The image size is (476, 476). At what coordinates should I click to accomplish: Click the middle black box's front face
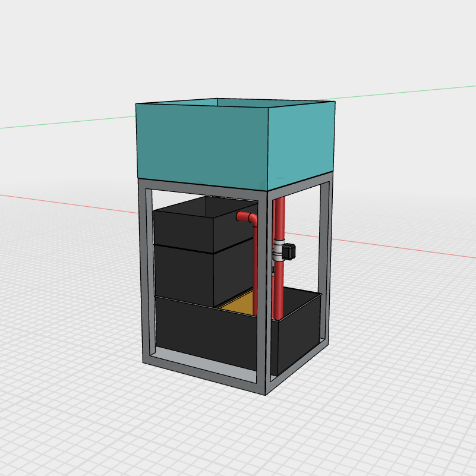click(x=183, y=273)
